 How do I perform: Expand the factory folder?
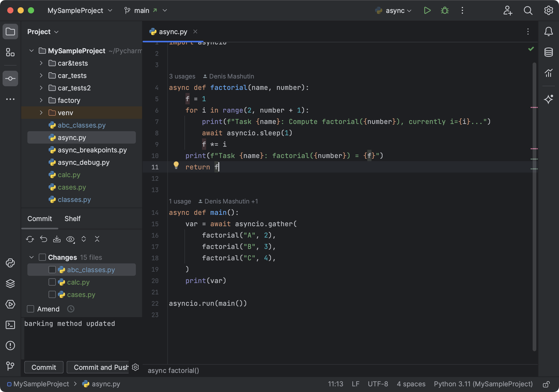tap(41, 100)
